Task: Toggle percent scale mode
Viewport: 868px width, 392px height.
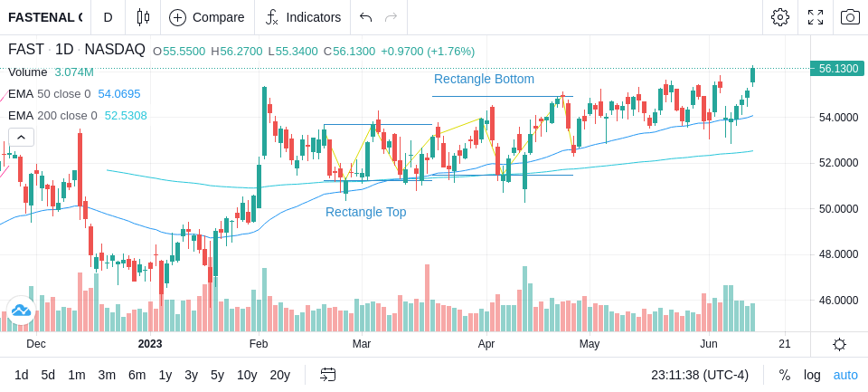Action: 785,375
